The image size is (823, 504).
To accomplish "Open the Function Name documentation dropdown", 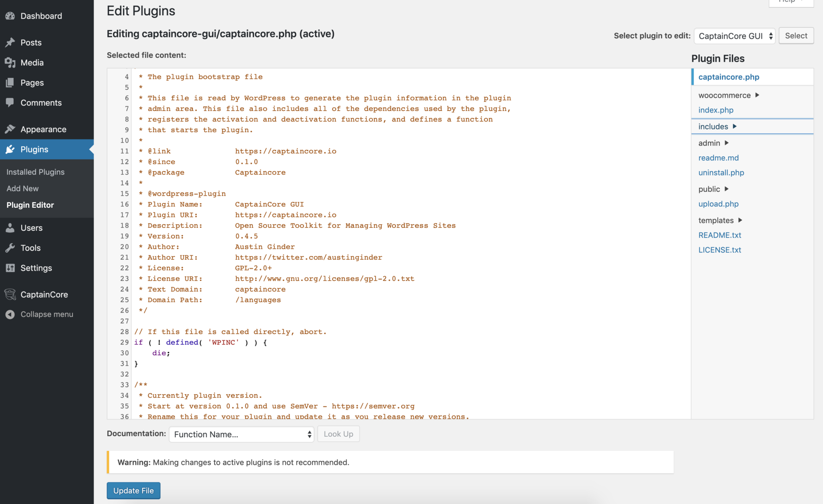I will click(x=242, y=434).
